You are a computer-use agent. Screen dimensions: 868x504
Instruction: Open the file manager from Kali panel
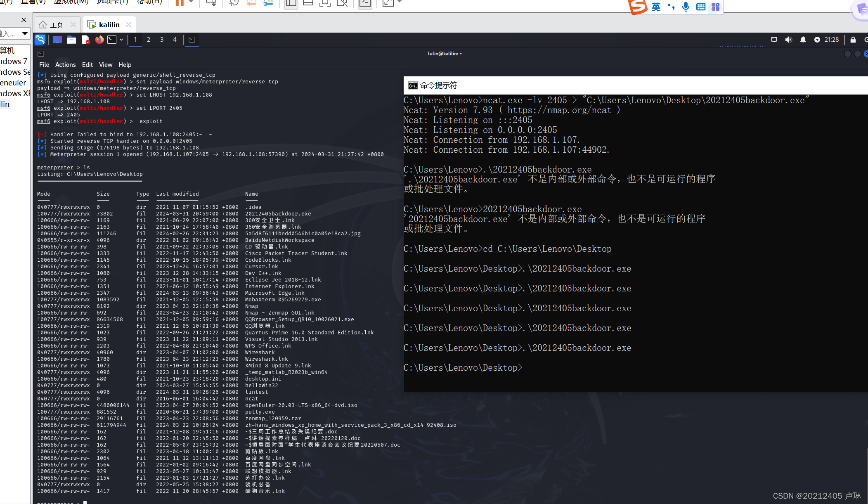point(71,40)
